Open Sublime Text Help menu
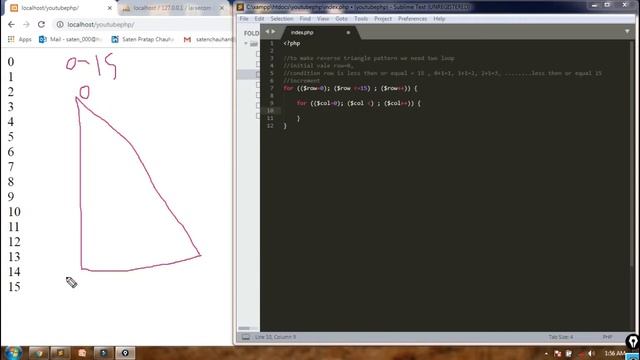The height and width of the screenshot is (360, 640). (439, 19)
